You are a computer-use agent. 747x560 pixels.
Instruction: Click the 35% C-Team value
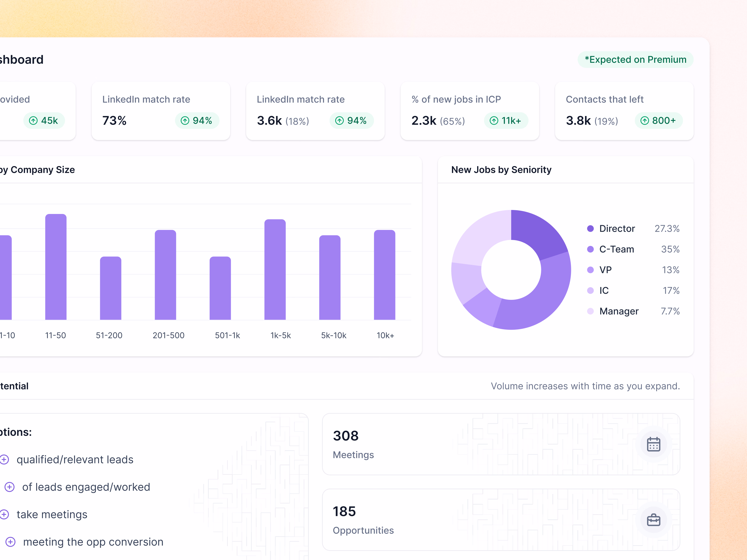pyautogui.click(x=670, y=249)
